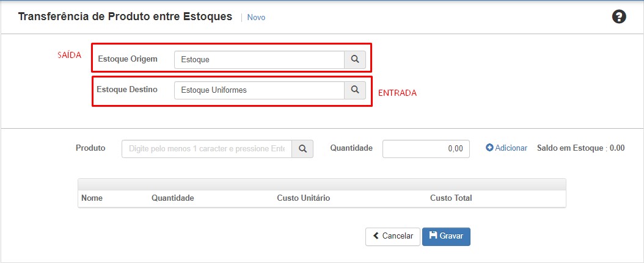
Task: Save the transfer with Gravar button
Action: 446,236
